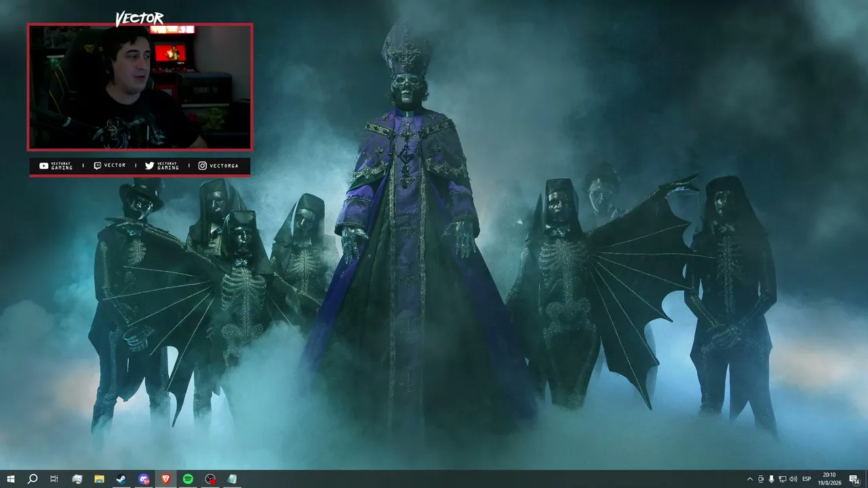Viewport: 868px width, 488px height.
Task: Open the Windows Start menu
Action: (10, 479)
